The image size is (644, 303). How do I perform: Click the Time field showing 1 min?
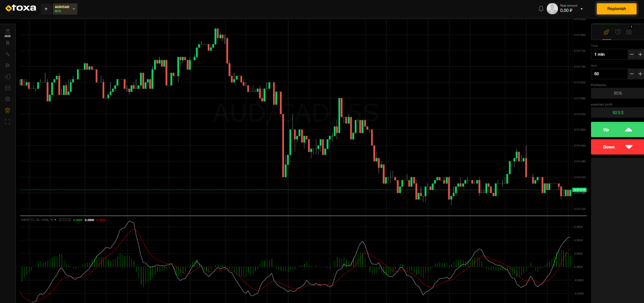609,54
